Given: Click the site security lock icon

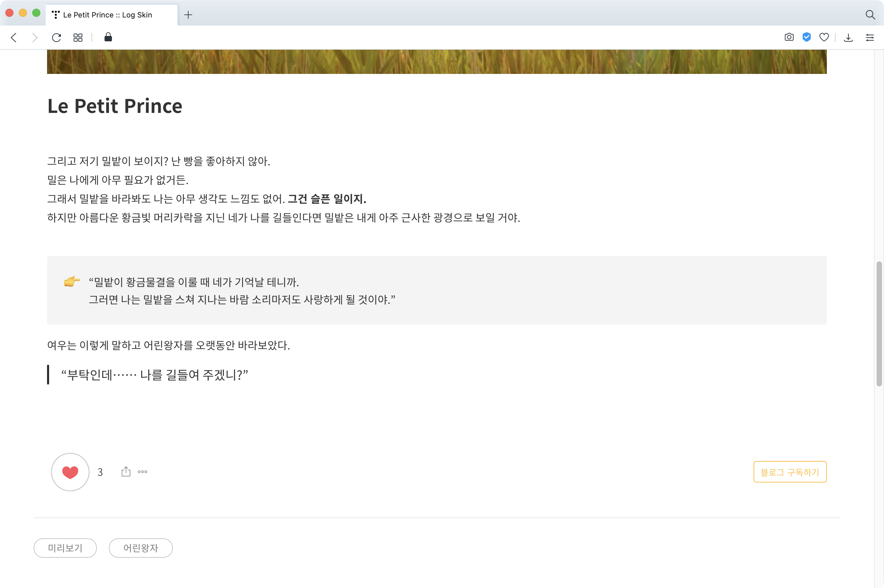Looking at the screenshot, I should pyautogui.click(x=108, y=37).
